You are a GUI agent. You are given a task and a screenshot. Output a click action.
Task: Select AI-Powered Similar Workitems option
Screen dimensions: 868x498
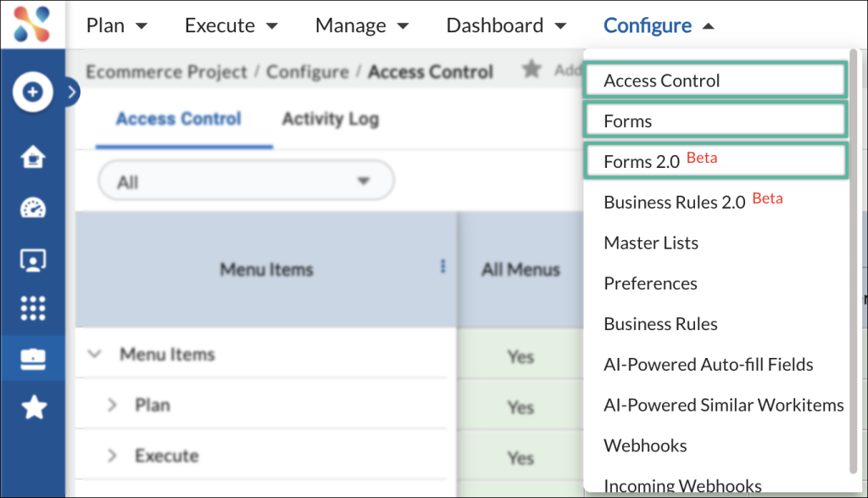(724, 405)
